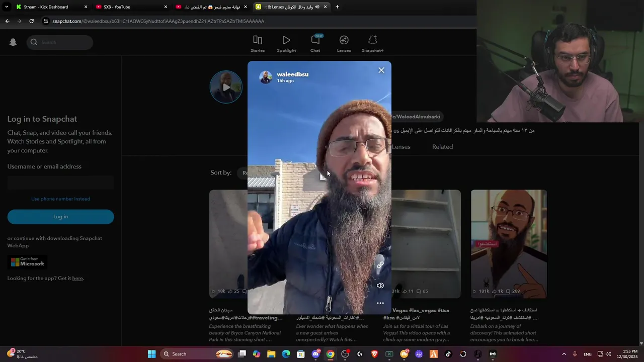Switch to the Related tab
The height and width of the screenshot is (362, 644).
click(442, 147)
